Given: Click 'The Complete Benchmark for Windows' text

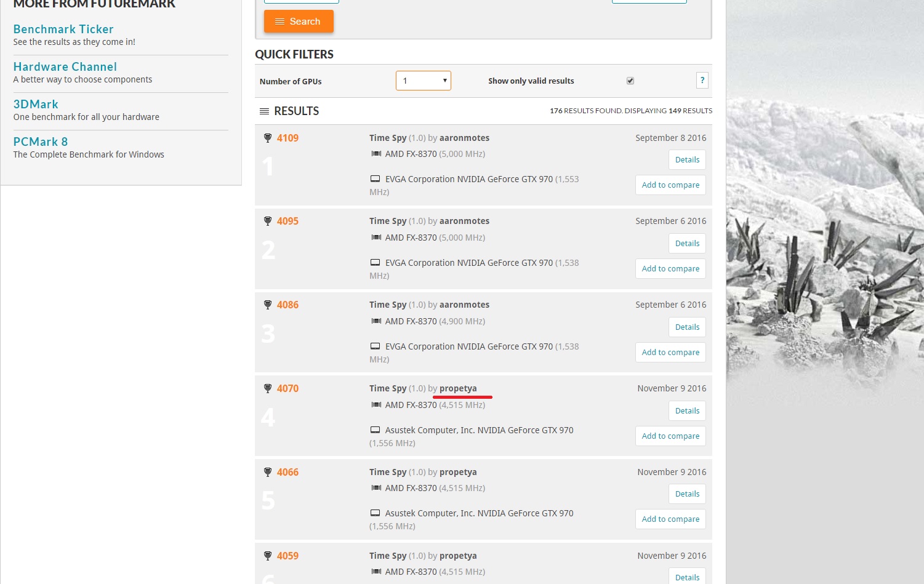Looking at the screenshot, I should click(x=89, y=154).
